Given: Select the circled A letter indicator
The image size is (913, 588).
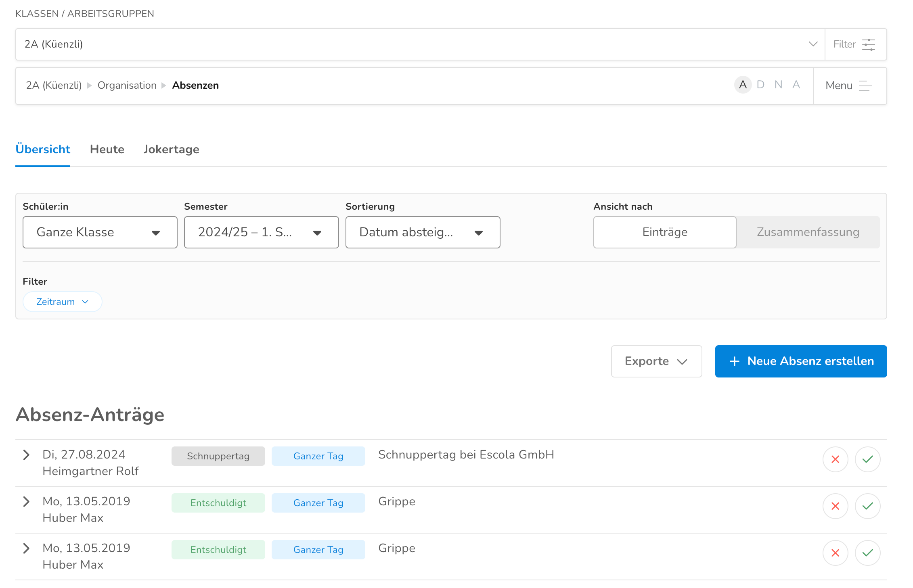Looking at the screenshot, I should point(743,85).
